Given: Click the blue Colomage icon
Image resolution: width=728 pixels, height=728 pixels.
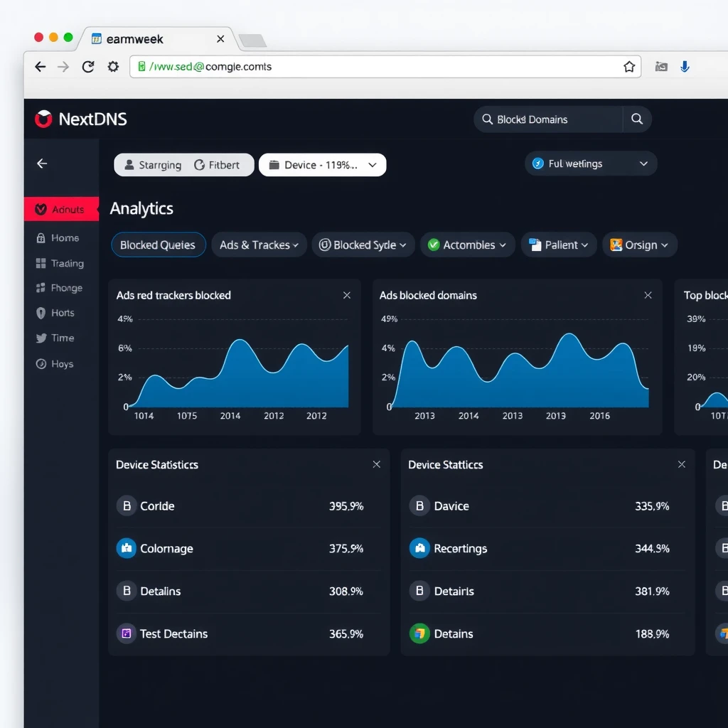Looking at the screenshot, I should (127, 548).
